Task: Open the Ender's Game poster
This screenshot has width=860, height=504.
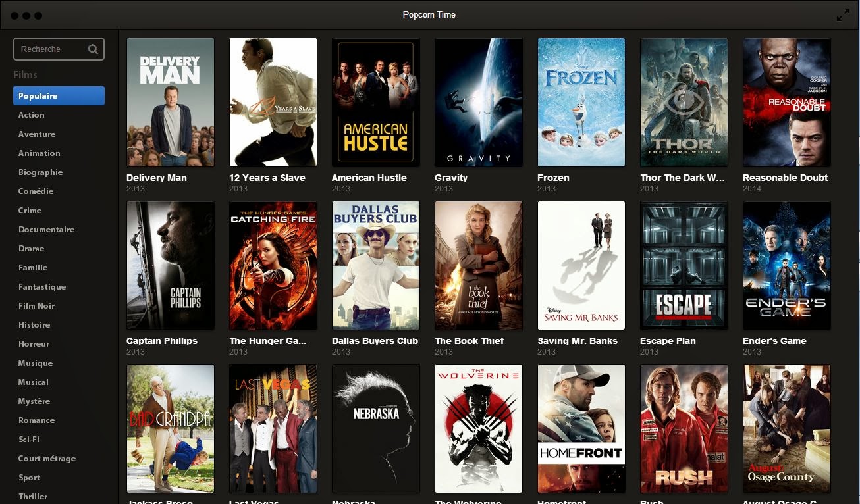Action: pyautogui.click(x=787, y=265)
